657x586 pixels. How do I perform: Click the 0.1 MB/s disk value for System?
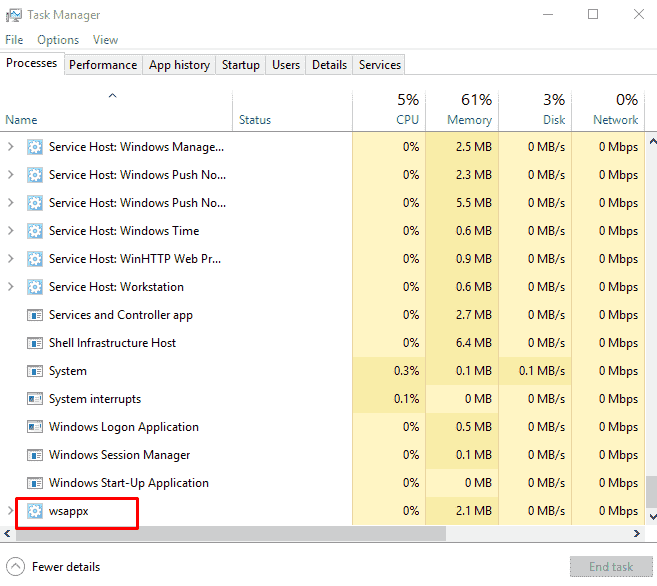coord(542,371)
